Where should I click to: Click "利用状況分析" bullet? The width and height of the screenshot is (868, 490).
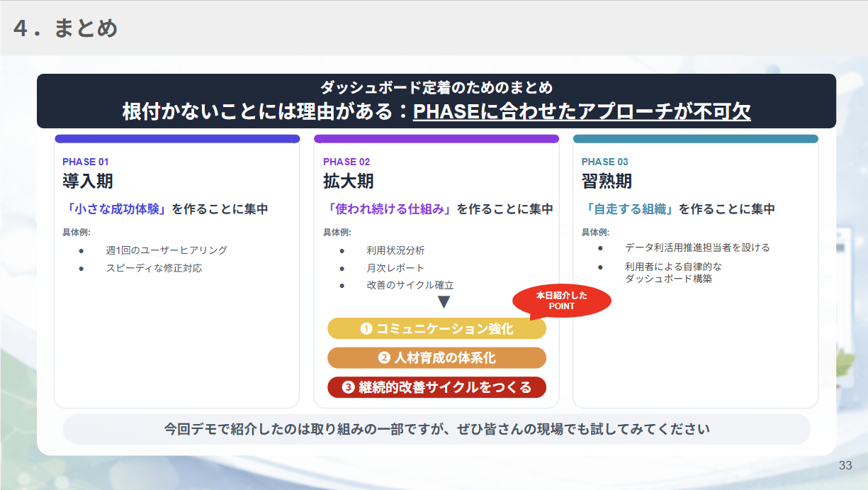395,250
